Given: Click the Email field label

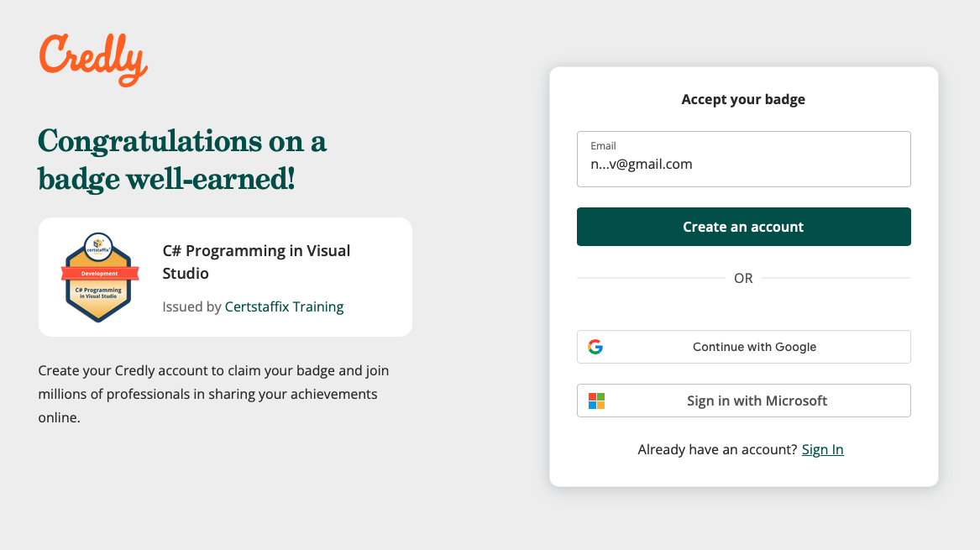Looking at the screenshot, I should coord(603,146).
